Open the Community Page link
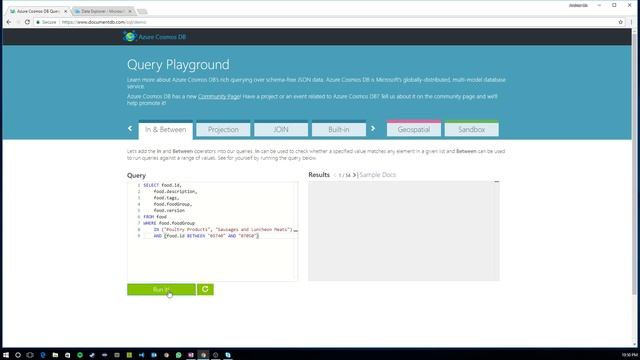The width and height of the screenshot is (640, 360). pyautogui.click(x=219, y=97)
